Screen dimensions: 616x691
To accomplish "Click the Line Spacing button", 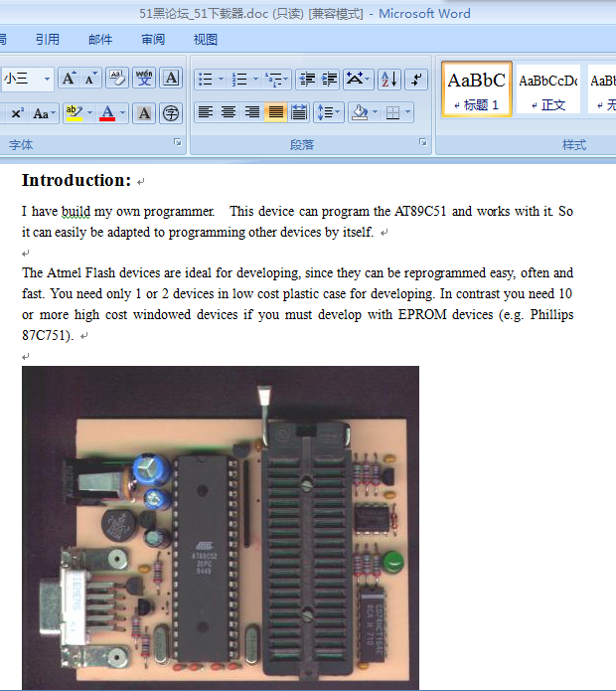I will (325, 112).
